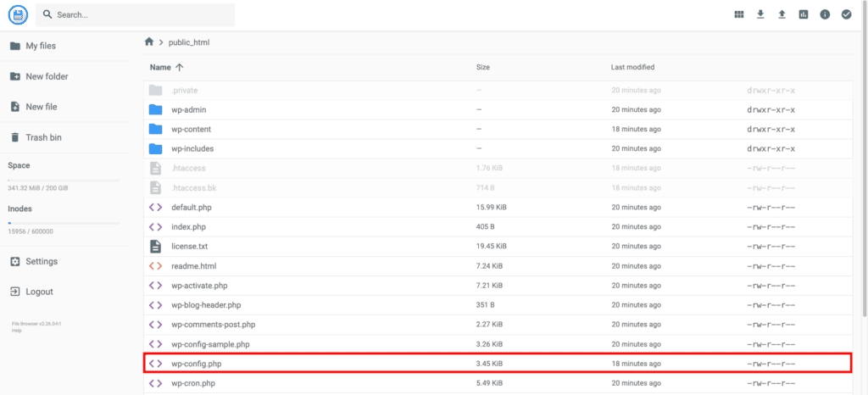Select the readme.html file name
The width and height of the screenshot is (868, 395).
(194, 266)
